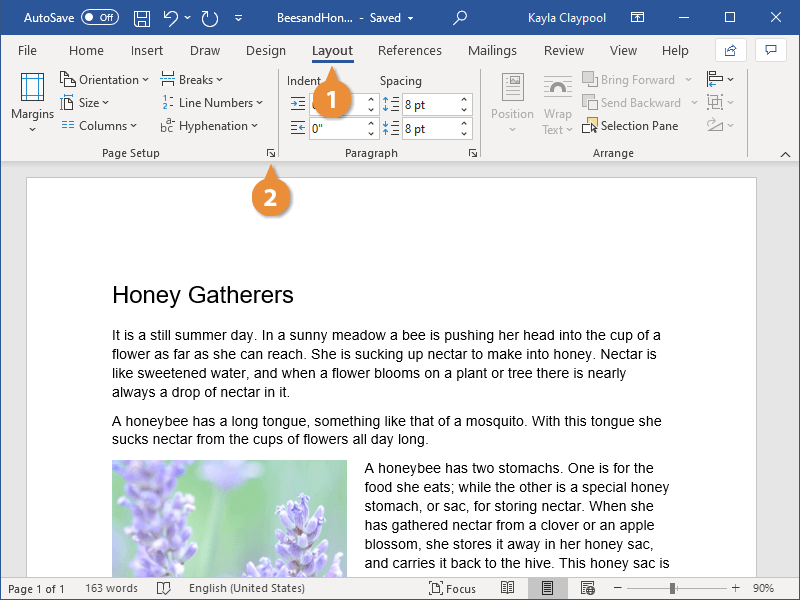Open the Comments icon button
800x600 pixels.
[770, 50]
